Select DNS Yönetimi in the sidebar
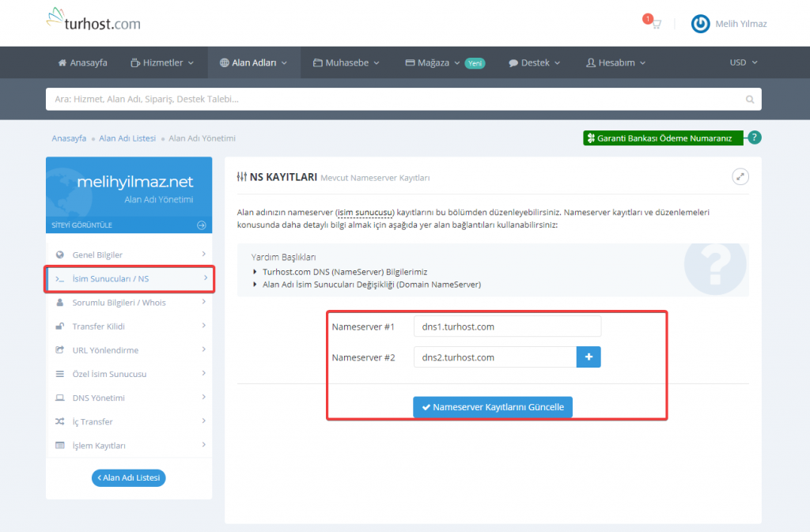Screen dimensions: 810x532 (x=99, y=398)
